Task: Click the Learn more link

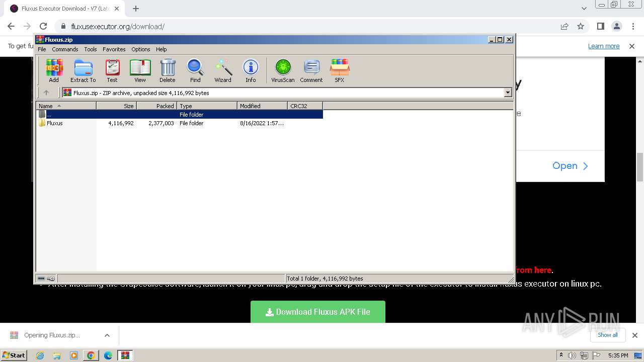Action: 604,46
